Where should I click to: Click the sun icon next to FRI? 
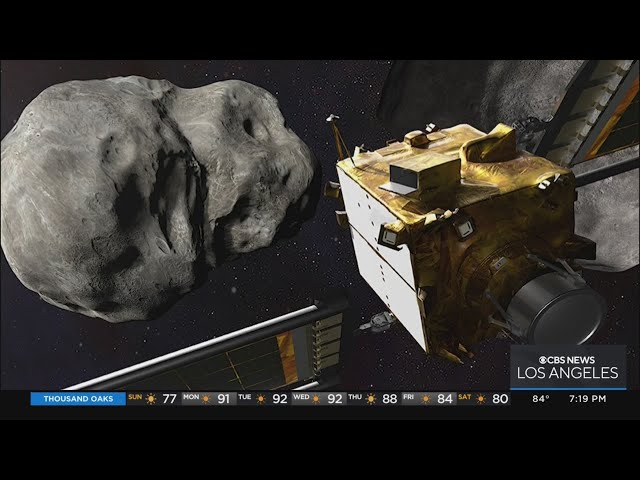[426, 399]
